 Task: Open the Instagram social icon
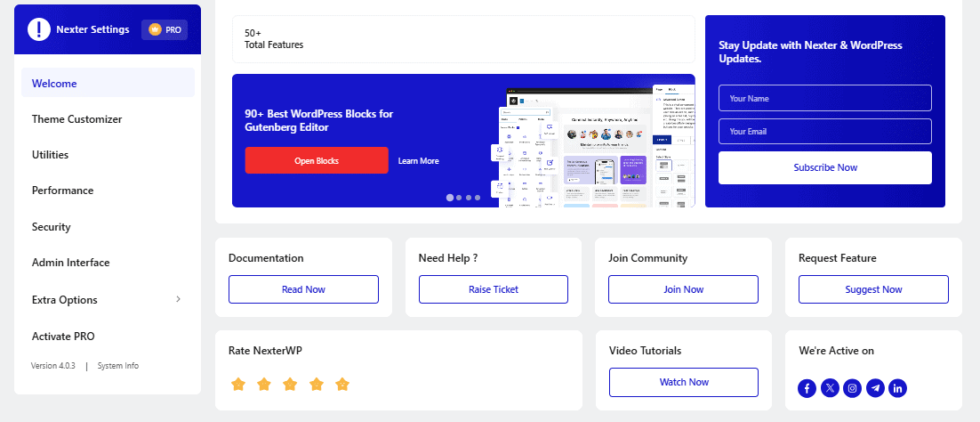853,388
